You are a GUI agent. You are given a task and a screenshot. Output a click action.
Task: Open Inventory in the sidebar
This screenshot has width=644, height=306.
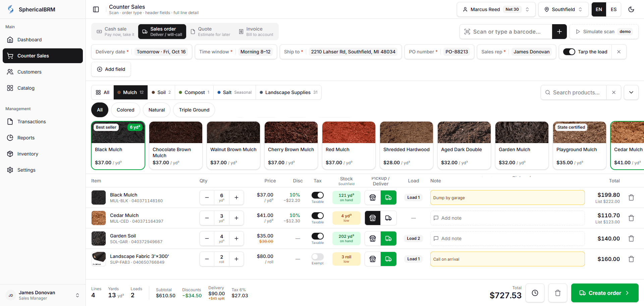pos(43,154)
